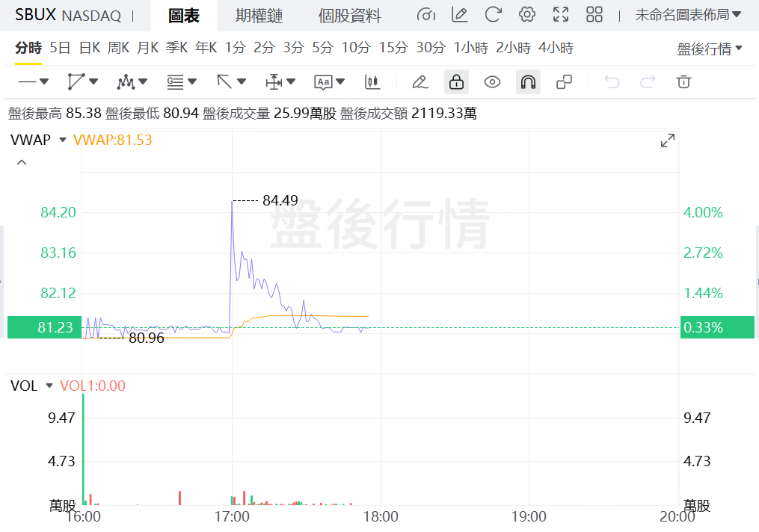Click the duplicate drawing icon
This screenshot has width=759, height=532.
click(x=564, y=81)
